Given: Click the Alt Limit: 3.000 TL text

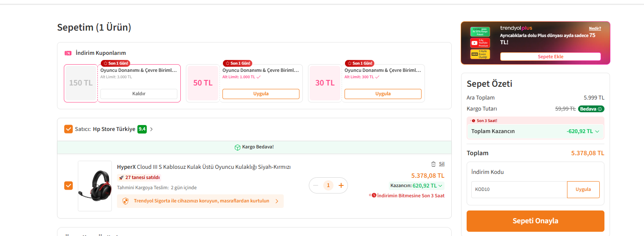Looking at the screenshot, I should coord(116,77).
